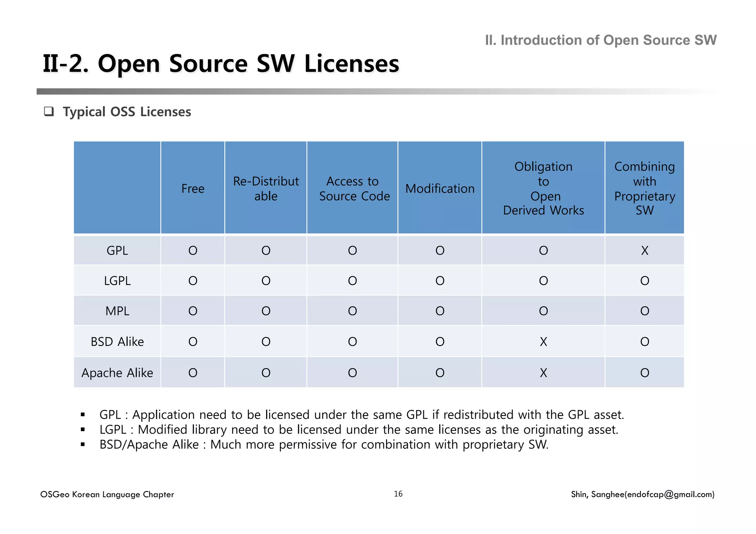
Task: Click the X in GPL Combining column
Action: pos(645,251)
